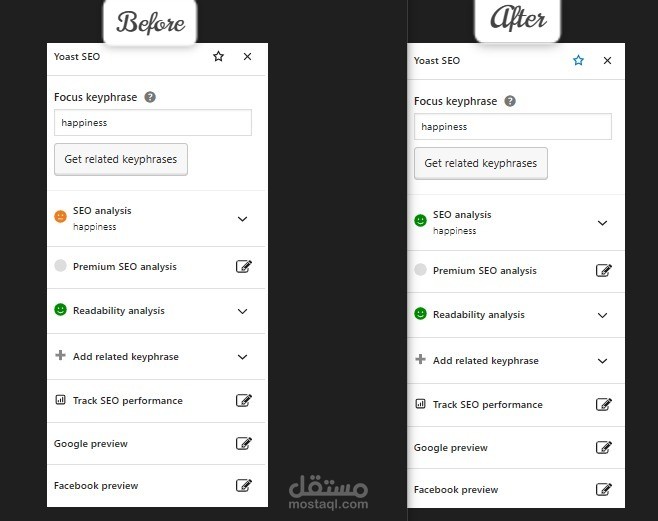Expand the Readability analysis chevron in Before panel

(x=242, y=311)
